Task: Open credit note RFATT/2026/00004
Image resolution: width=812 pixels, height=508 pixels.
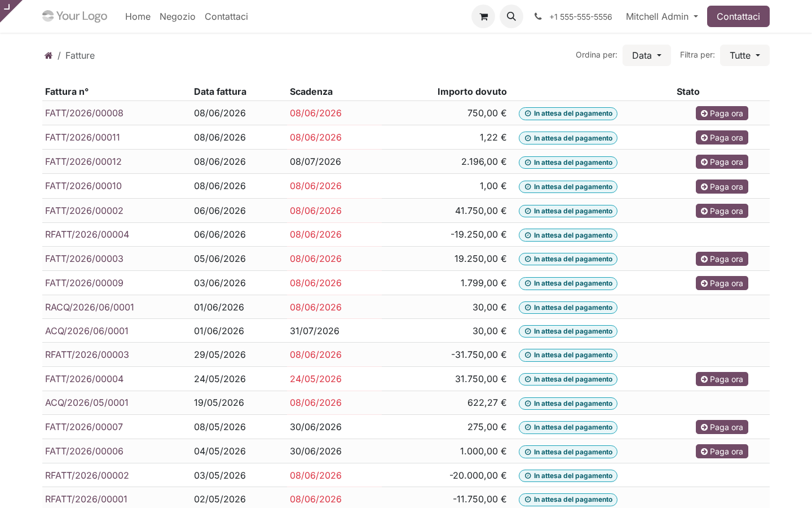Action: 87,234
